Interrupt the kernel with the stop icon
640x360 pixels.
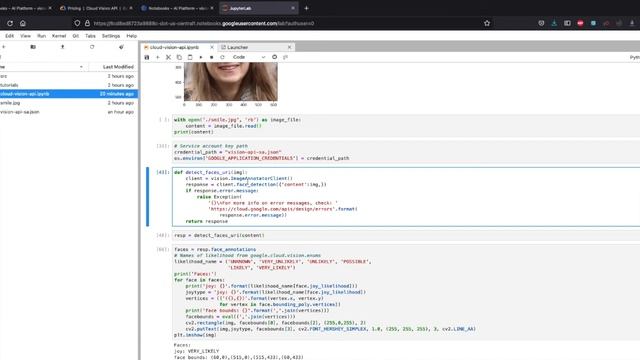211,57
